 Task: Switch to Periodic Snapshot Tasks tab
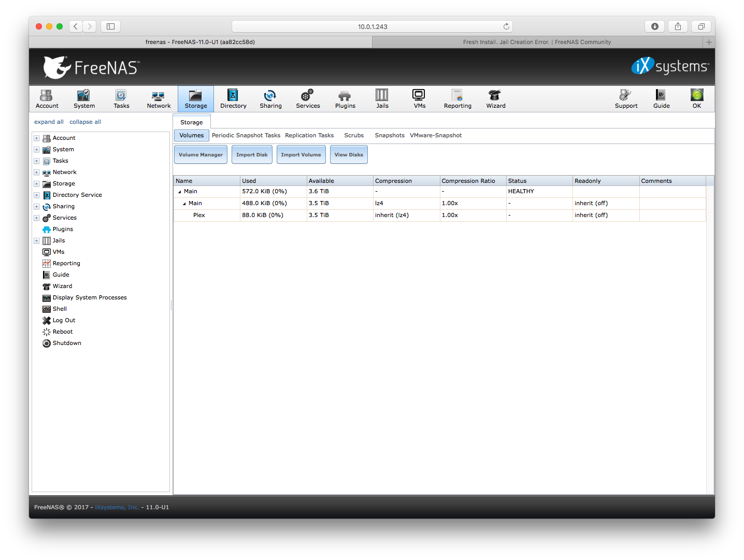[x=246, y=135]
